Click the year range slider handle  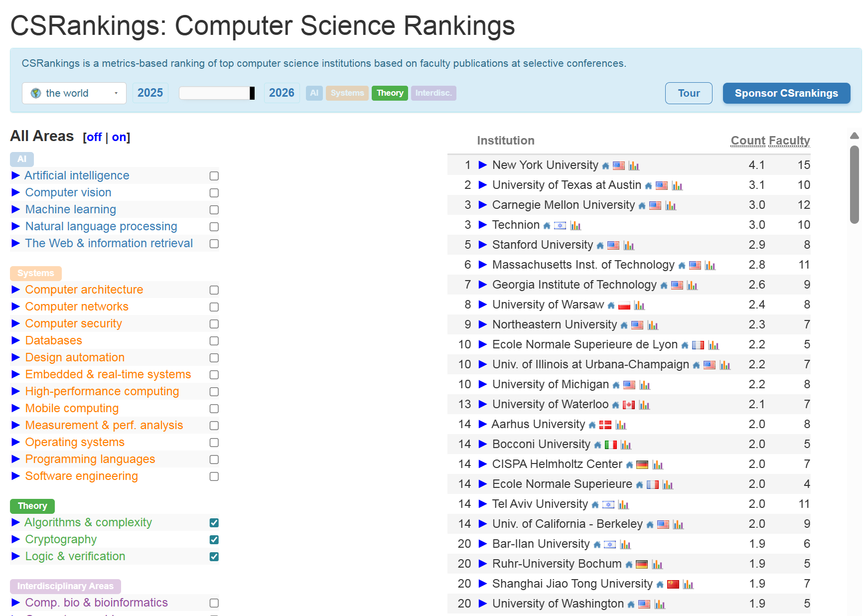click(252, 93)
